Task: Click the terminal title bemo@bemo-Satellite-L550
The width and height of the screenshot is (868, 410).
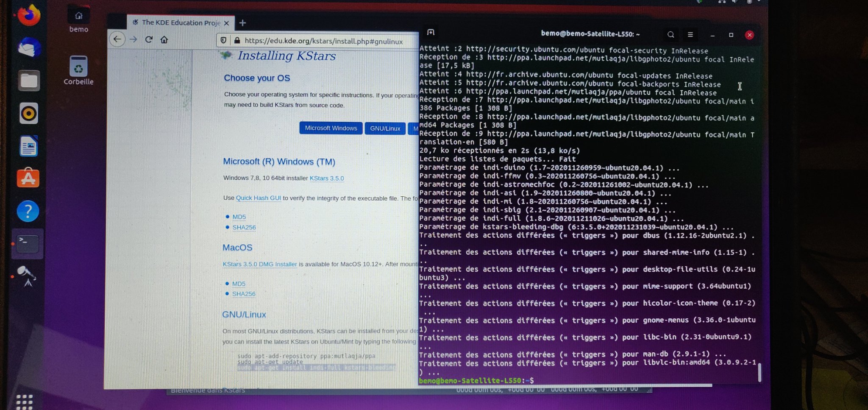Action: click(x=590, y=34)
